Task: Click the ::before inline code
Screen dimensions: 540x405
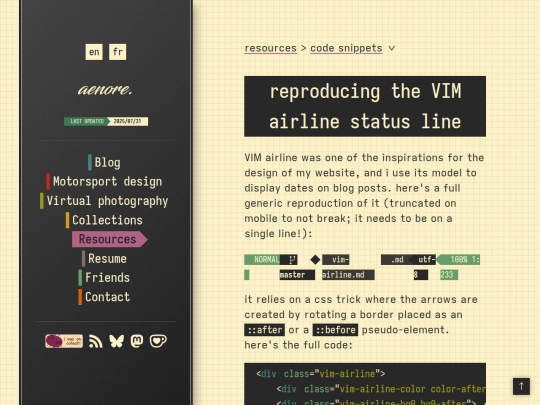Action: point(335,330)
